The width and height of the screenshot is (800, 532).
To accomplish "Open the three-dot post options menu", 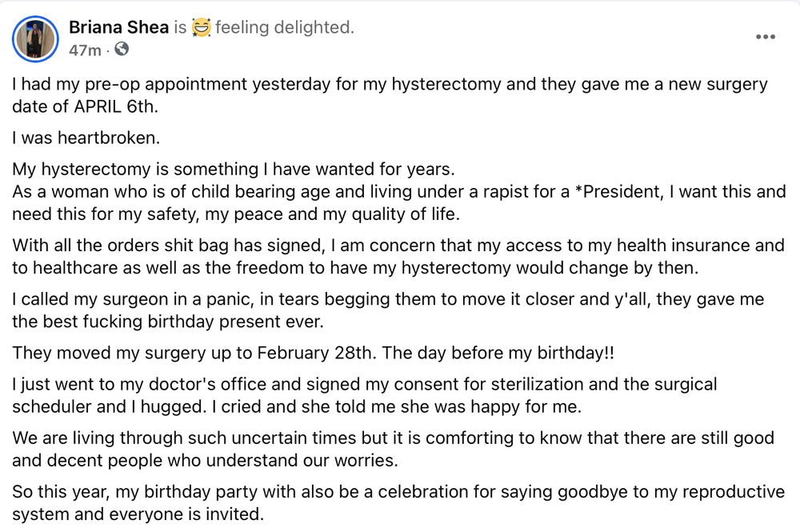I will click(x=766, y=37).
